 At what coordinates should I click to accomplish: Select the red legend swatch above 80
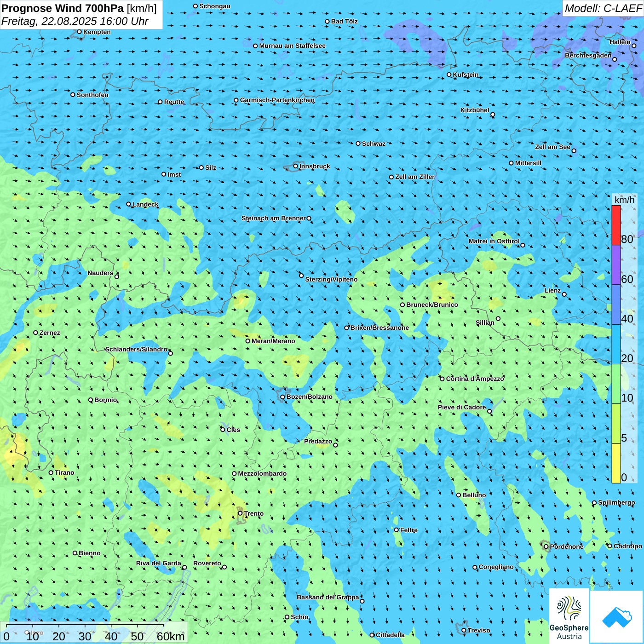pos(616,225)
